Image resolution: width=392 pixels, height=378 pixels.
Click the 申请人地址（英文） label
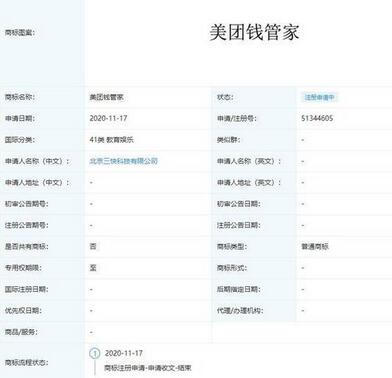pyautogui.click(x=249, y=182)
